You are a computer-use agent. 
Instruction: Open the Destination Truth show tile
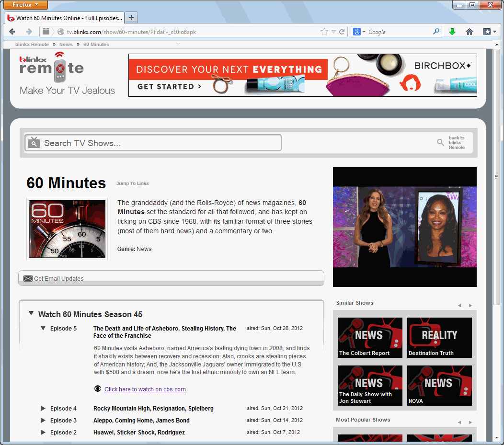pyautogui.click(x=439, y=337)
